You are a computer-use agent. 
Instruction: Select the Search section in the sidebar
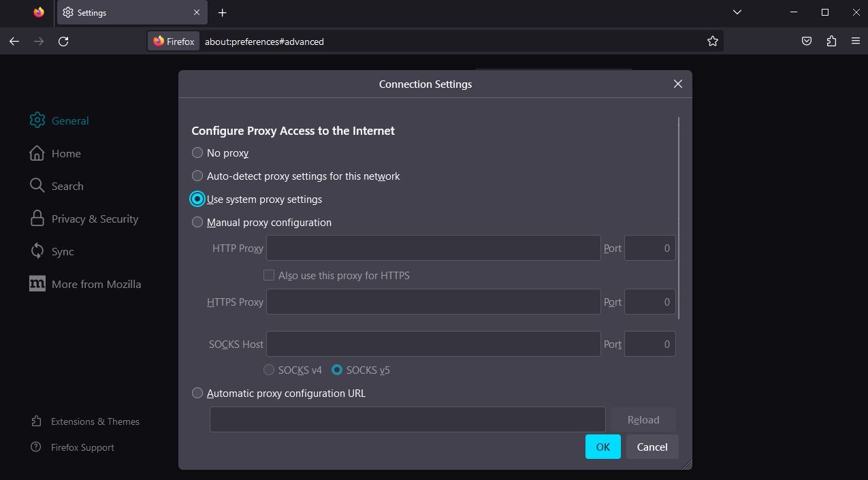point(67,185)
